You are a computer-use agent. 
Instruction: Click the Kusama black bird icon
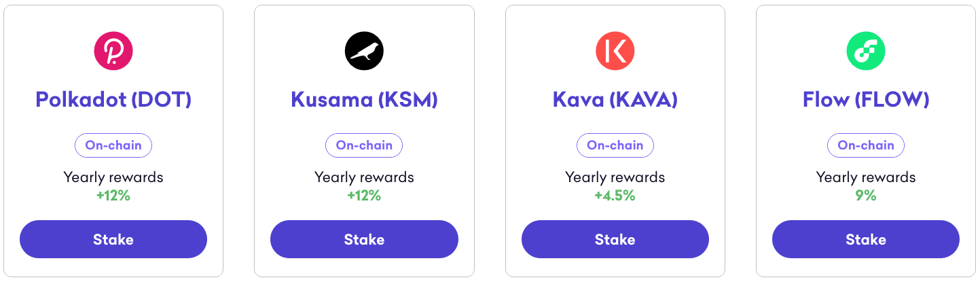click(364, 50)
